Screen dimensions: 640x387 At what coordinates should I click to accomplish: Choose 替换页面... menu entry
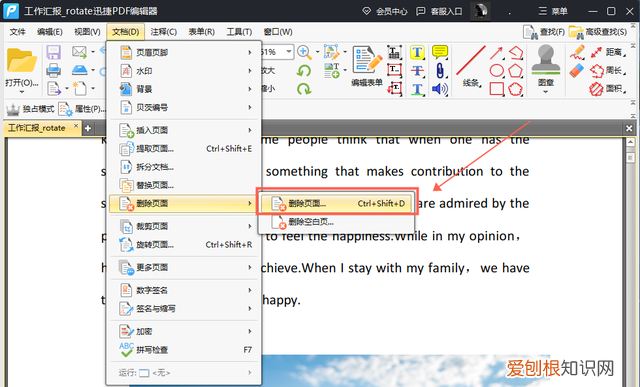coord(185,185)
